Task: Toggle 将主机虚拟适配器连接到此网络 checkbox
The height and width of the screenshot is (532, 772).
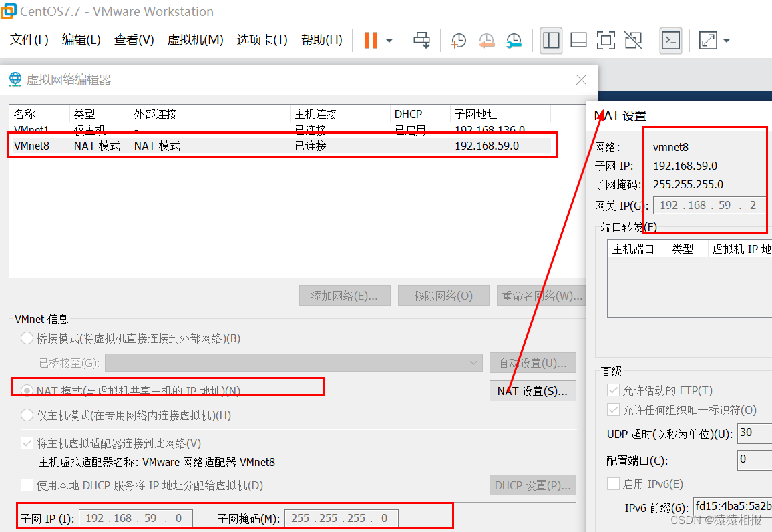Action: (x=27, y=443)
